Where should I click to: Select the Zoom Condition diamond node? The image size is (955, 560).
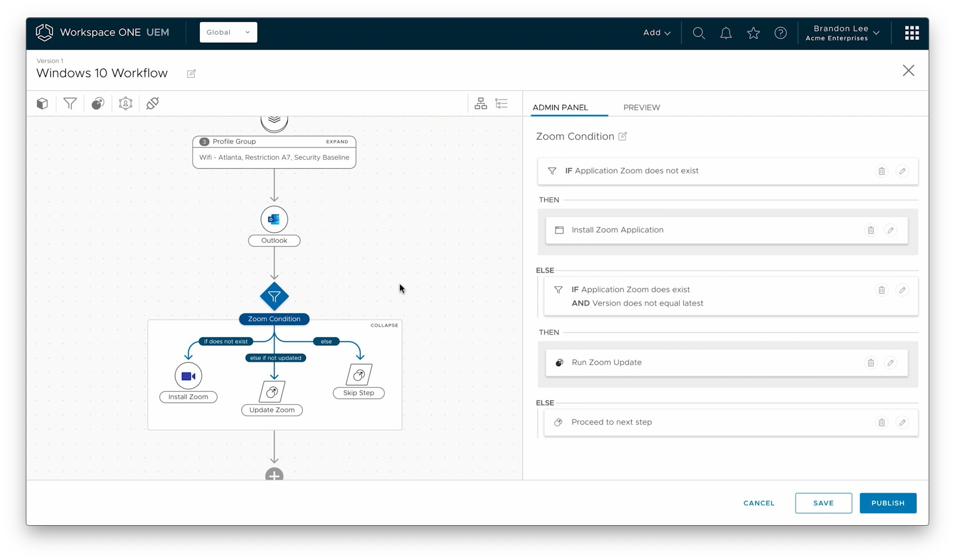274,296
